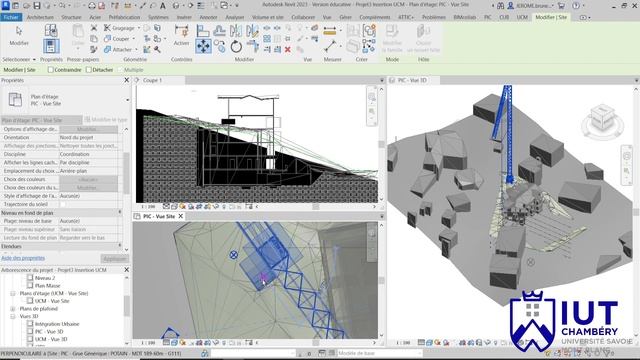Select the Trim/Extend to Corner tool
The height and width of the screenshot is (360, 640).
(x=253, y=46)
